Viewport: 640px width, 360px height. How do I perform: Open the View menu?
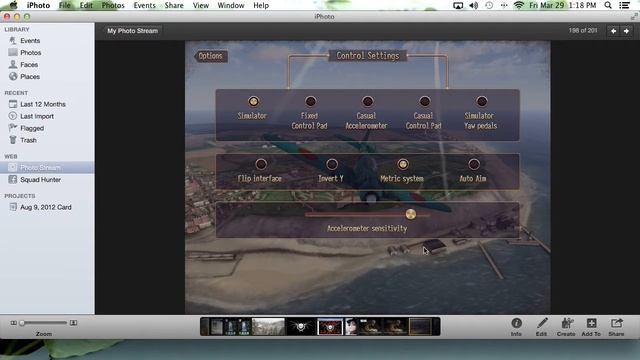(x=201, y=5)
